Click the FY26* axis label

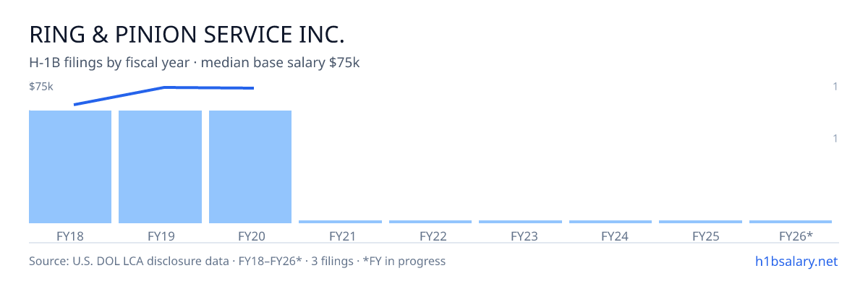[x=796, y=236]
